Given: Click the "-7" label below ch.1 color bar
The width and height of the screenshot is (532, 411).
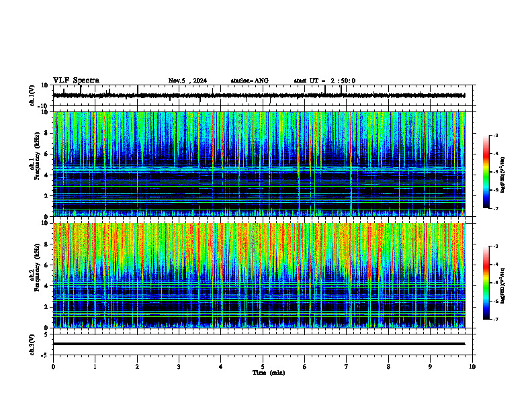Looking at the screenshot, I should coord(495,208).
